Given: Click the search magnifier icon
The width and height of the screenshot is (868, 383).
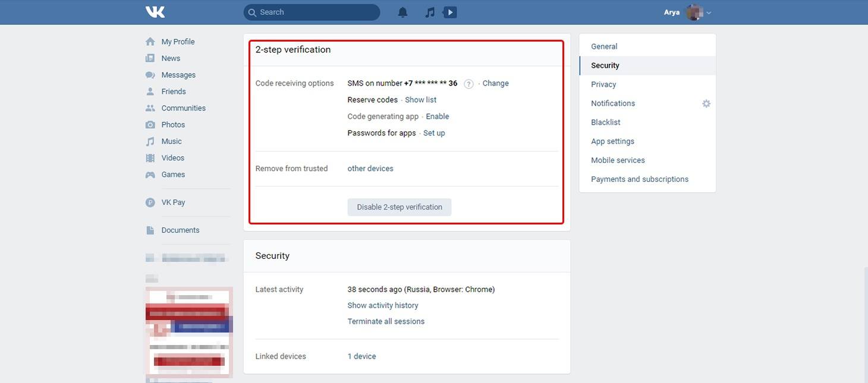Looking at the screenshot, I should 252,12.
